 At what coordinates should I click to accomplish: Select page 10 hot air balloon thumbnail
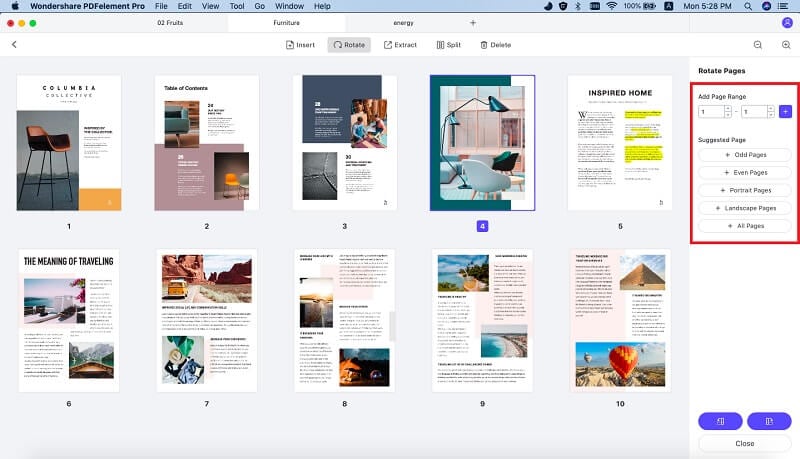tap(620, 320)
